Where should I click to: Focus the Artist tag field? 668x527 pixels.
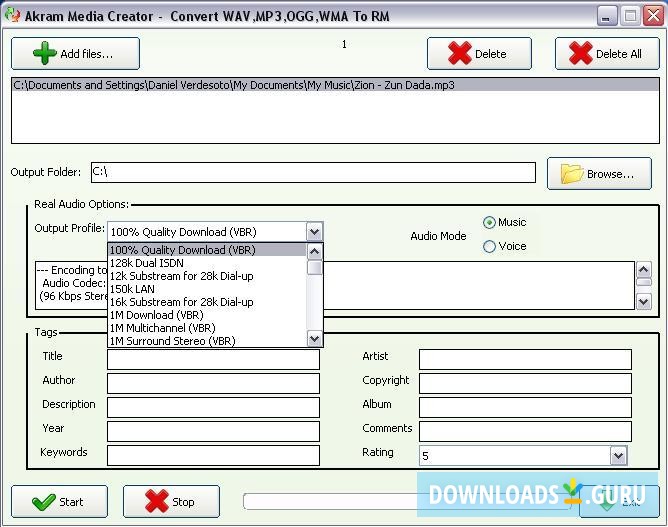(x=525, y=359)
